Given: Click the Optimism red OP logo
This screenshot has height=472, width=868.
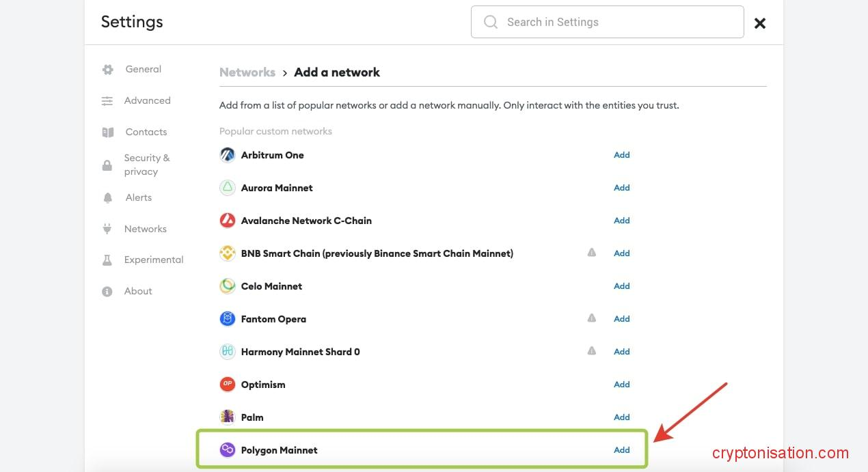Looking at the screenshot, I should [227, 385].
